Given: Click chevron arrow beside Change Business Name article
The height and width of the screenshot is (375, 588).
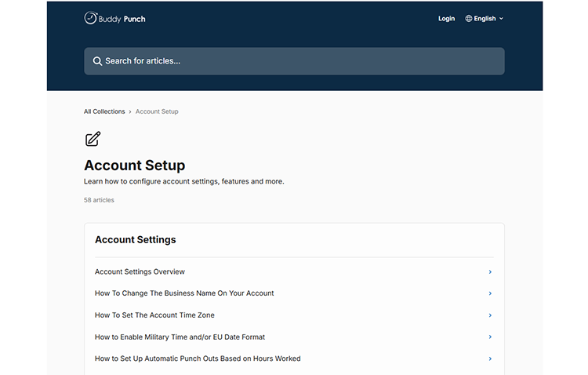Looking at the screenshot, I should [490, 293].
